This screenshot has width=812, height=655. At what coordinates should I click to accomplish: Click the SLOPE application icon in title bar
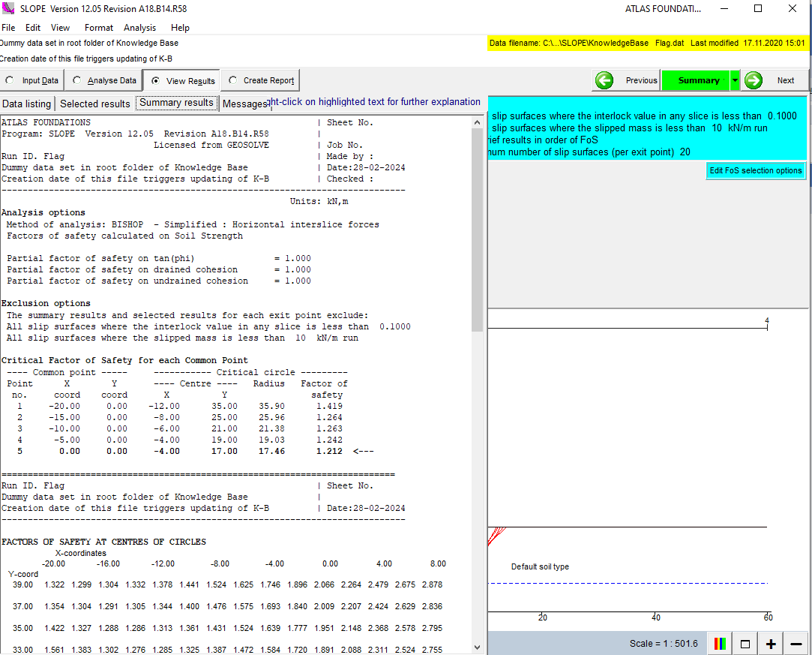(x=8, y=8)
